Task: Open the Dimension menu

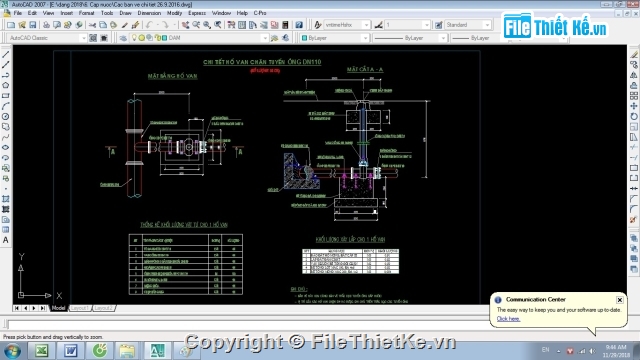Action: pyautogui.click(x=149, y=13)
